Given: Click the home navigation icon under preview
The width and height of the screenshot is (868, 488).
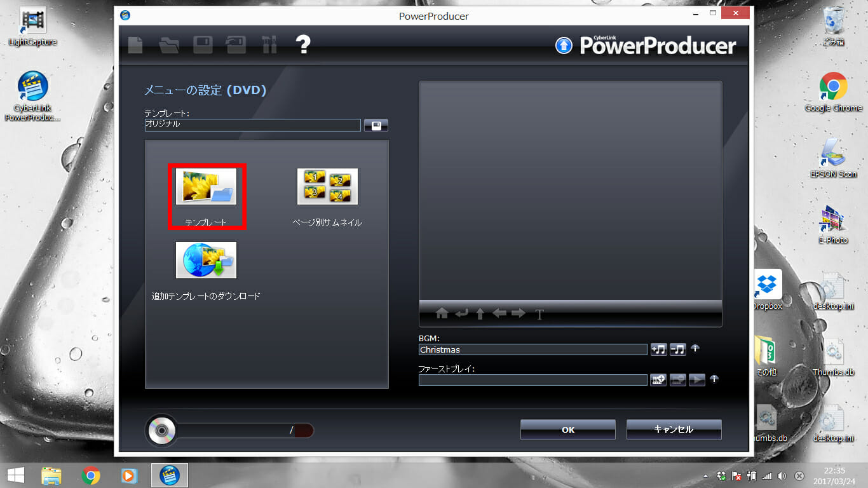Looking at the screenshot, I should pyautogui.click(x=442, y=313).
